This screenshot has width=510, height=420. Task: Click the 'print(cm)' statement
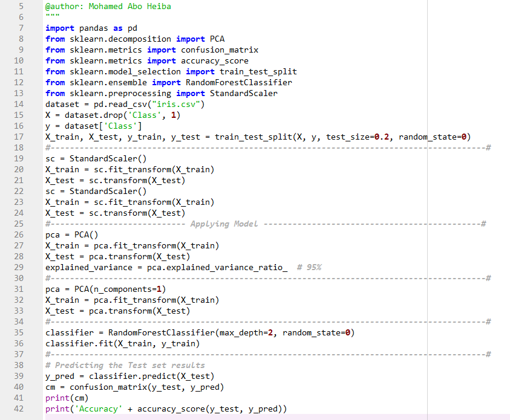pos(67,398)
